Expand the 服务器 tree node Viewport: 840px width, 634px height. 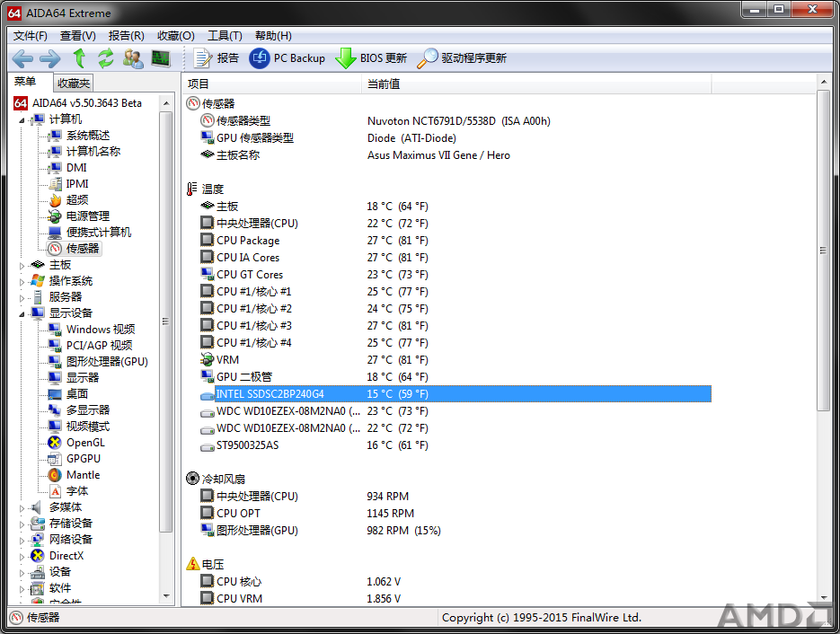click(x=22, y=298)
